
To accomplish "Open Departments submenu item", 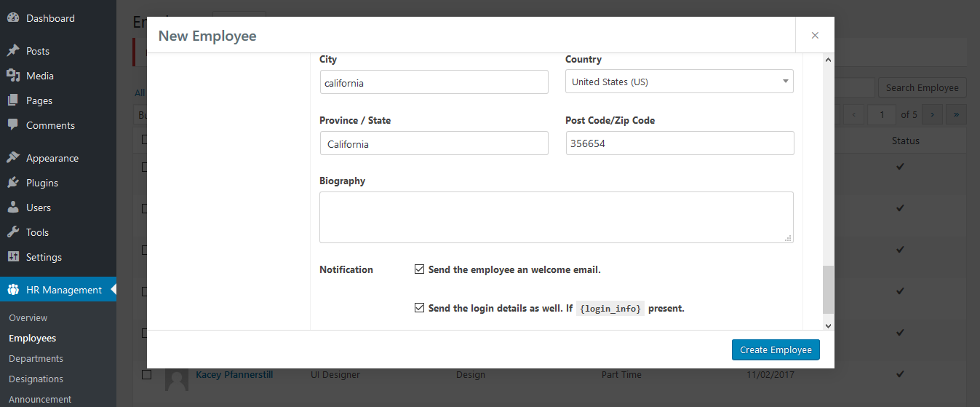I will point(36,358).
